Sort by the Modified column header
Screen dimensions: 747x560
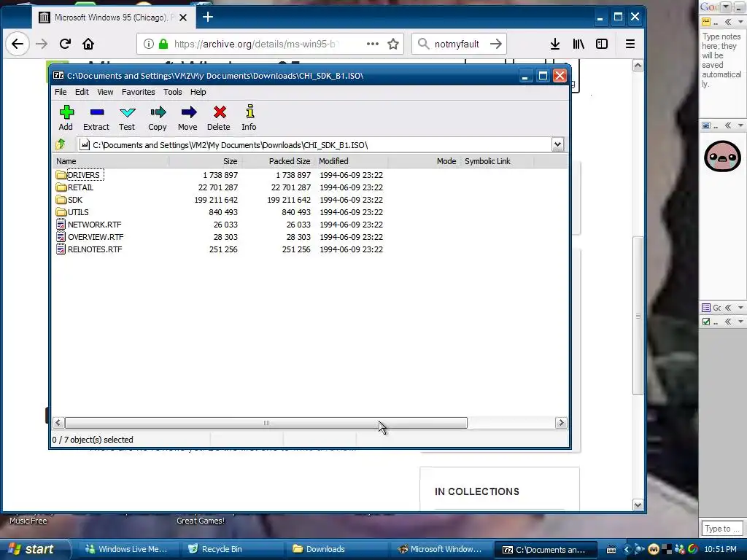(352, 161)
